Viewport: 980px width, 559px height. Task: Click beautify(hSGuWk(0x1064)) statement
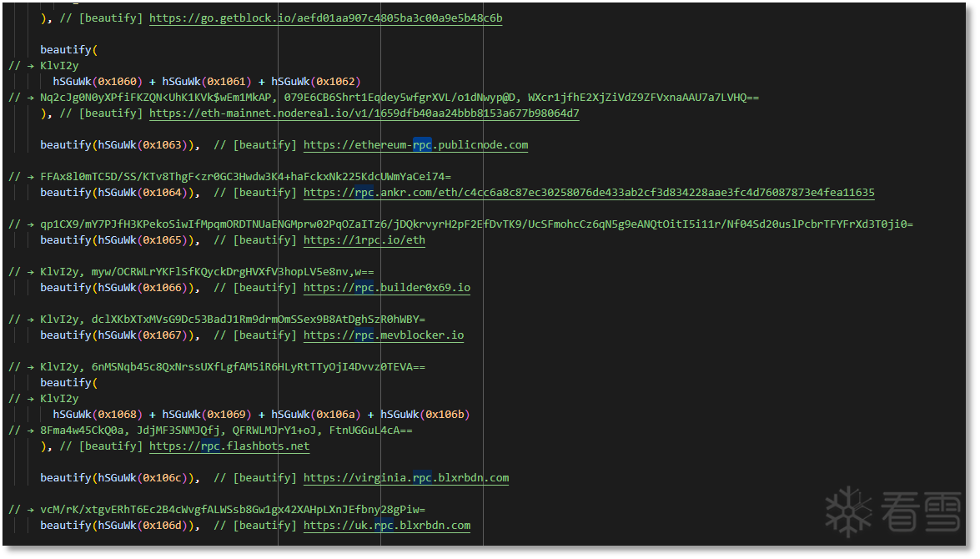pyautogui.click(x=120, y=193)
